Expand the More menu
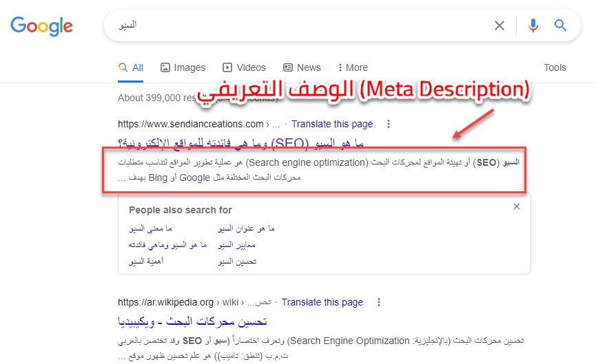Screen dimensions: 596x364 (x=353, y=67)
